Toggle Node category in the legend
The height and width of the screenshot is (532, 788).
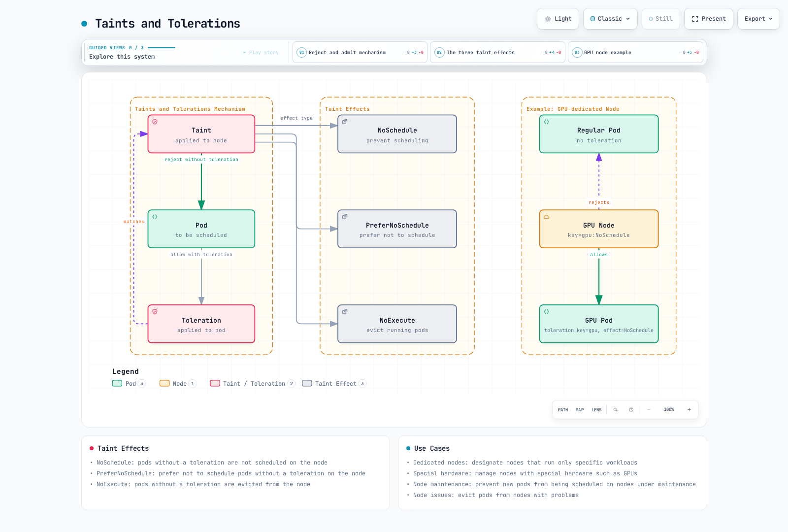coord(178,384)
